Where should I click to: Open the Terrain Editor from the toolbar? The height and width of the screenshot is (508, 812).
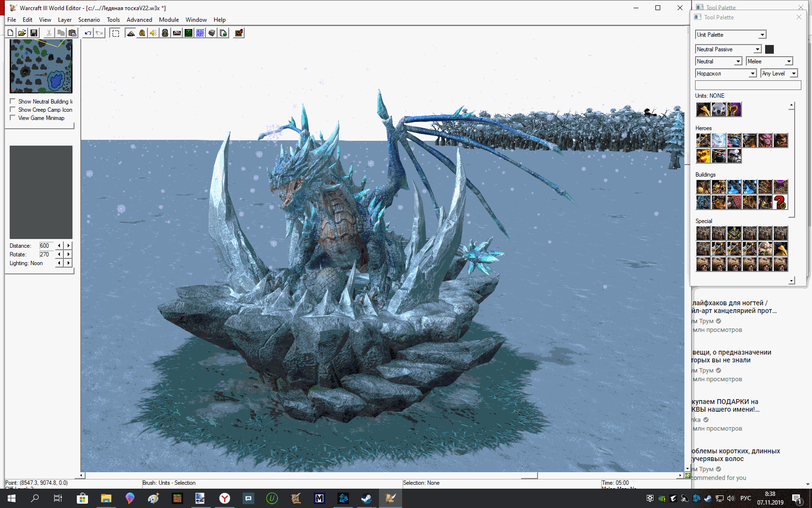point(130,33)
